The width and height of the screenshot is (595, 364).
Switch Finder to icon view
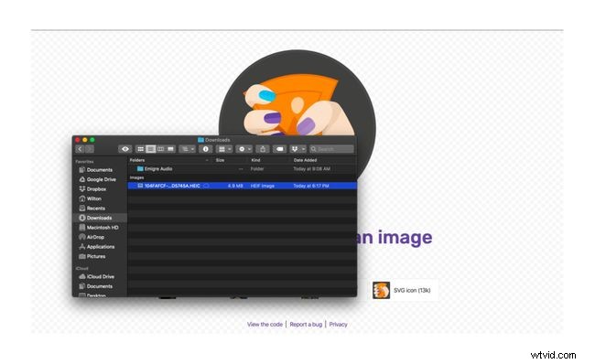point(140,149)
